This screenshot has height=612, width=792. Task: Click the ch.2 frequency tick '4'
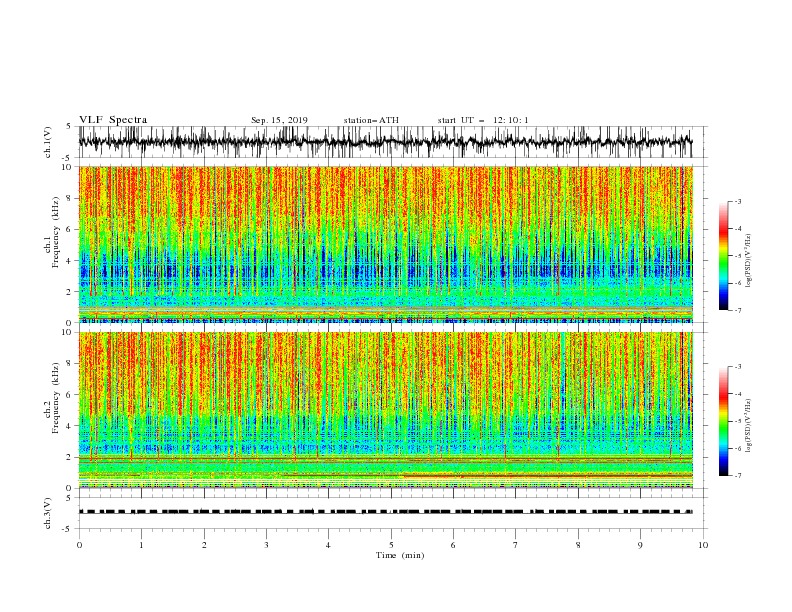coord(70,426)
